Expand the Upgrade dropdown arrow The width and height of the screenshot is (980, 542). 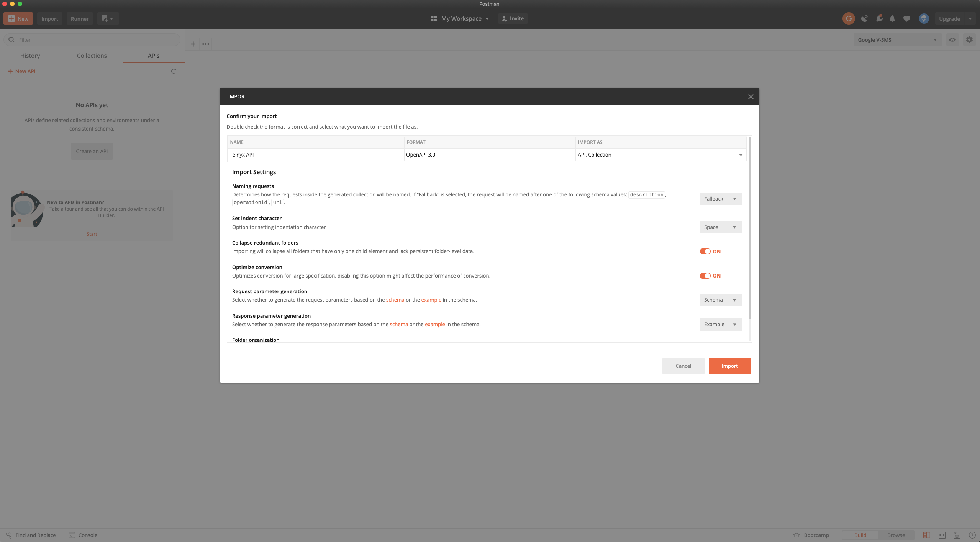(x=970, y=19)
